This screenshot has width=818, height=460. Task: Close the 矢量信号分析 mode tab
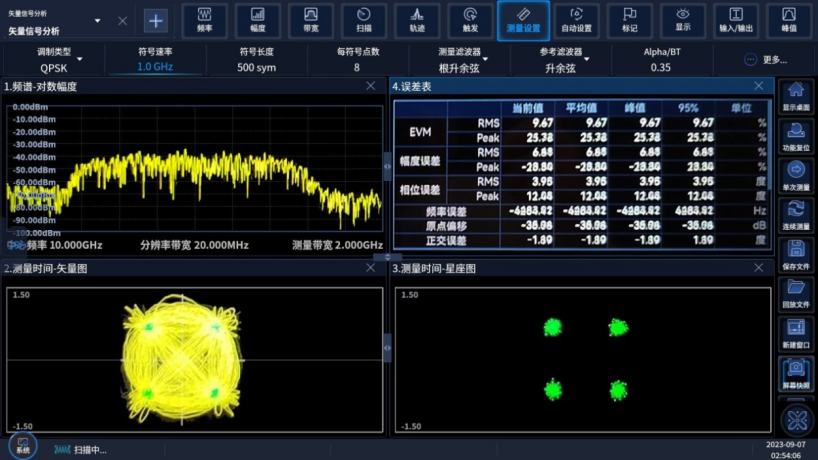point(122,21)
